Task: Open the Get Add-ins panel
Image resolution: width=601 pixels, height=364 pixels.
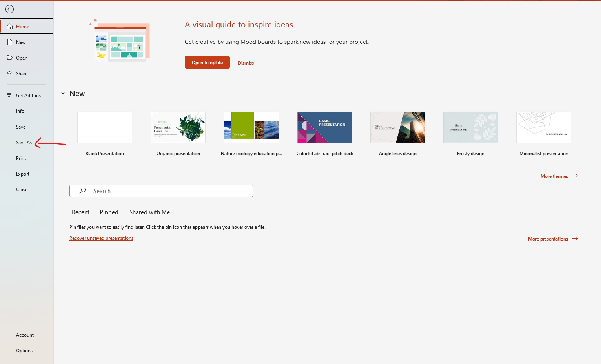Action: [28, 95]
